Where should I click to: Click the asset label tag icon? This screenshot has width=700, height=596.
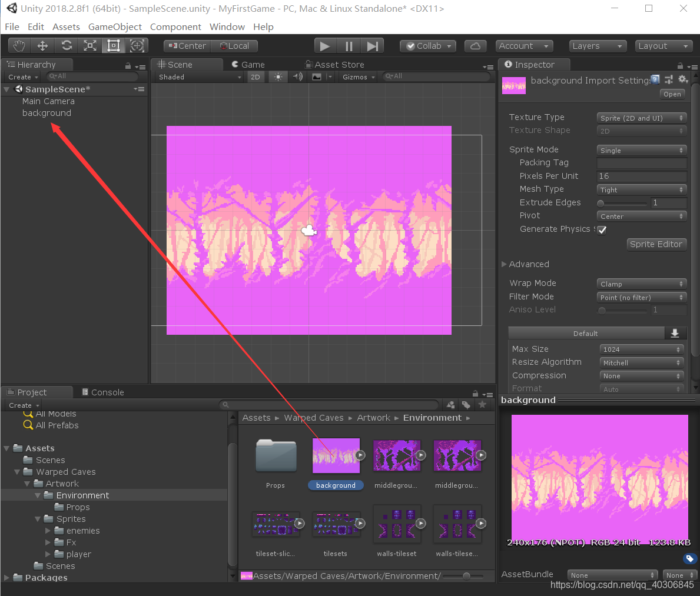click(x=690, y=558)
